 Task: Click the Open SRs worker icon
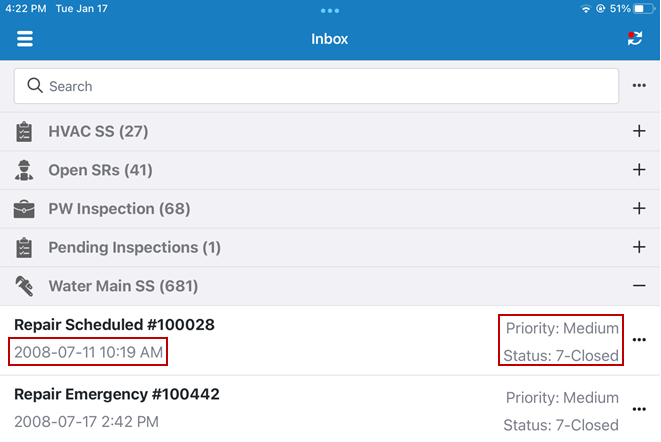(x=24, y=170)
